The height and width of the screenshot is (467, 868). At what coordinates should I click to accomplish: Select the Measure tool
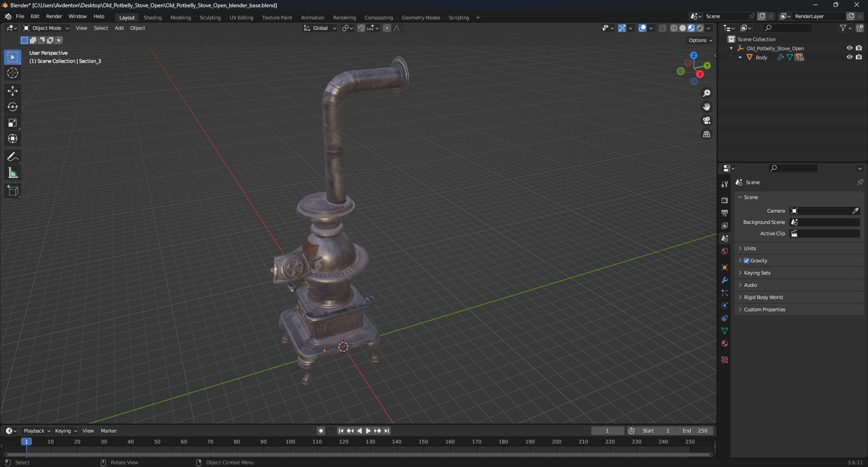tap(13, 173)
